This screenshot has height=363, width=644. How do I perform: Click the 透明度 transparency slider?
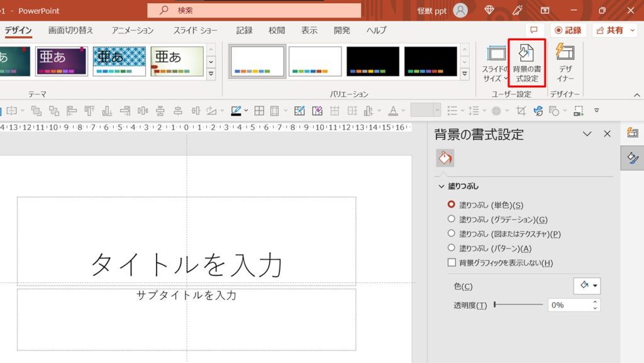[x=518, y=304]
